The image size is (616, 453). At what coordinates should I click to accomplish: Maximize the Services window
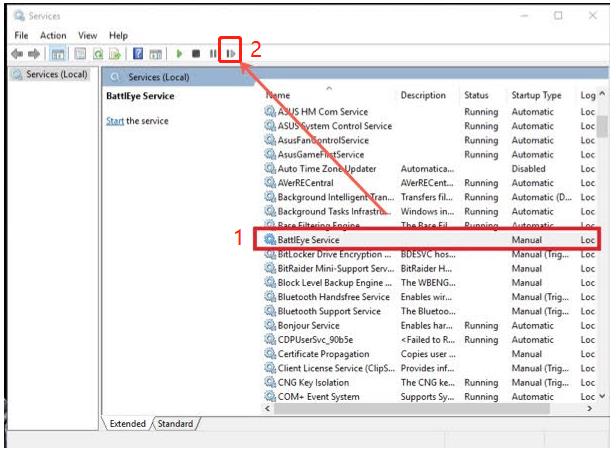[558, 16]
